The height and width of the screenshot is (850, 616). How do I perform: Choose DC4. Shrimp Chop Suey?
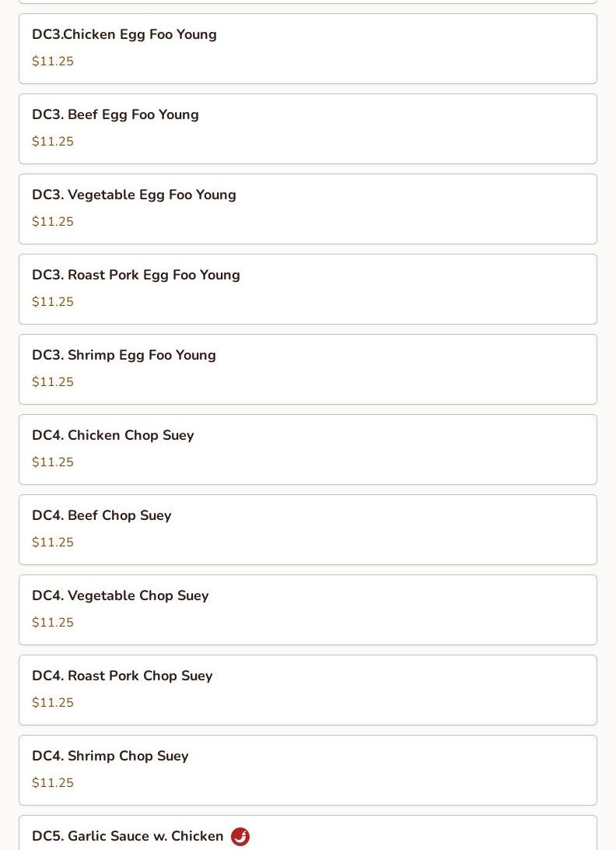tap(308, 771)
